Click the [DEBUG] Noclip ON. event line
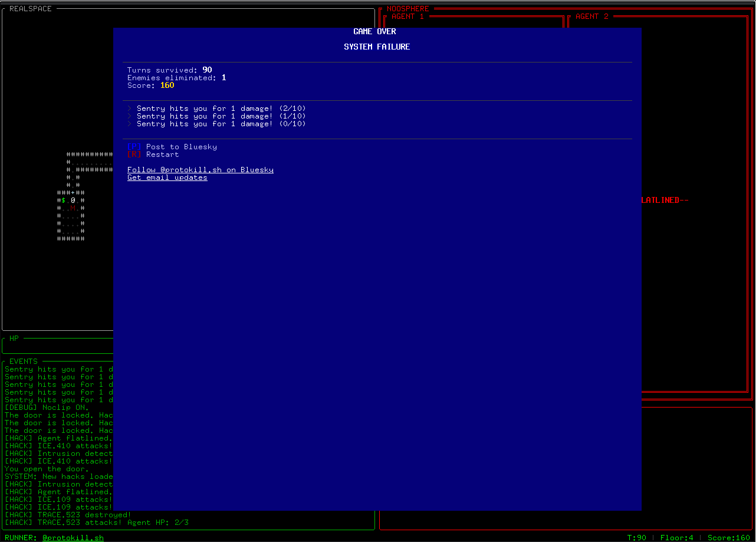The height and width of the screenshot is (542, 756). click(47, 408)
